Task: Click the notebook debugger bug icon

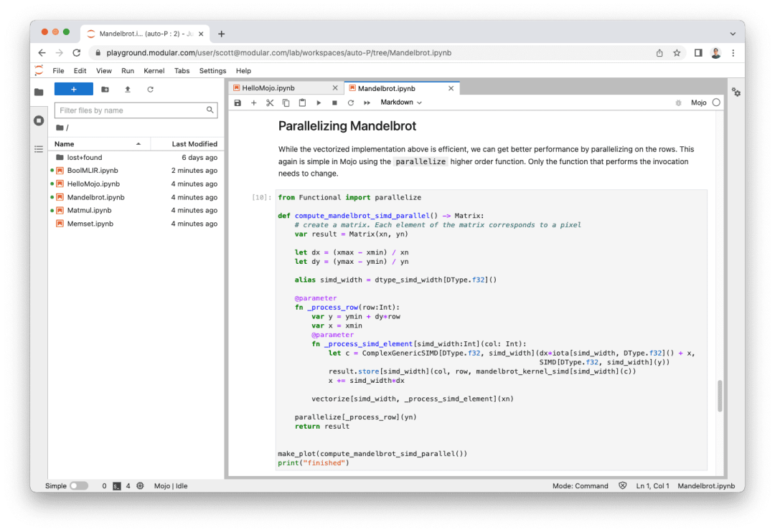Action: point(678,103)
